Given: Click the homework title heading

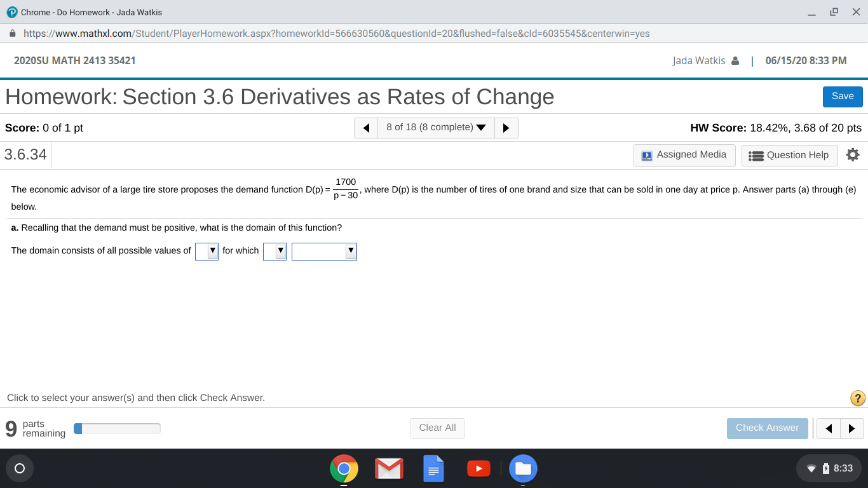Looking at the screenshot, I should (x=280, y=97).
